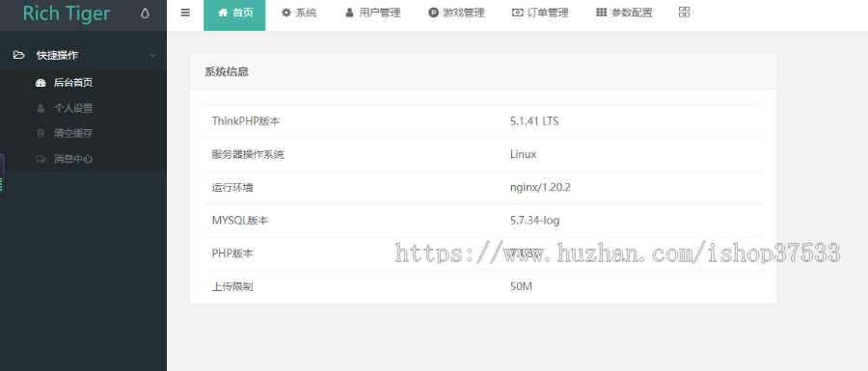
Task: Click the dashboard icon beside 后台首页
Action: (41, 83)
